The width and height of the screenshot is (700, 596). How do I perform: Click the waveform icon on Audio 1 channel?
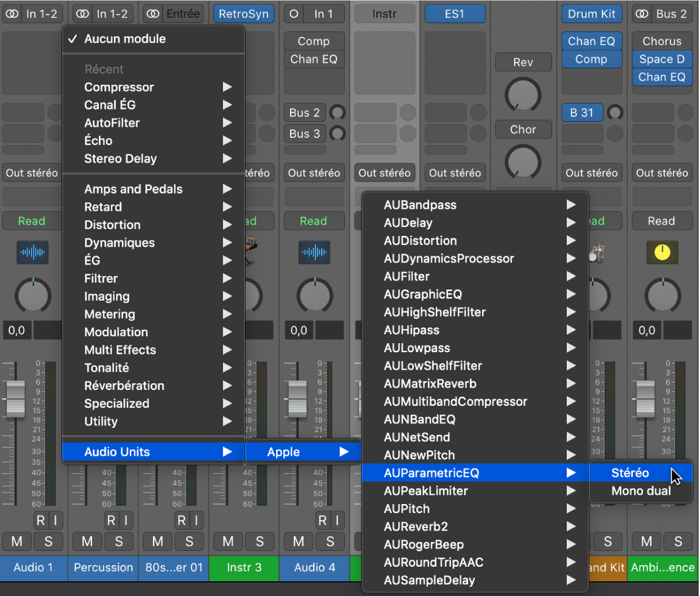pos(32,253)
